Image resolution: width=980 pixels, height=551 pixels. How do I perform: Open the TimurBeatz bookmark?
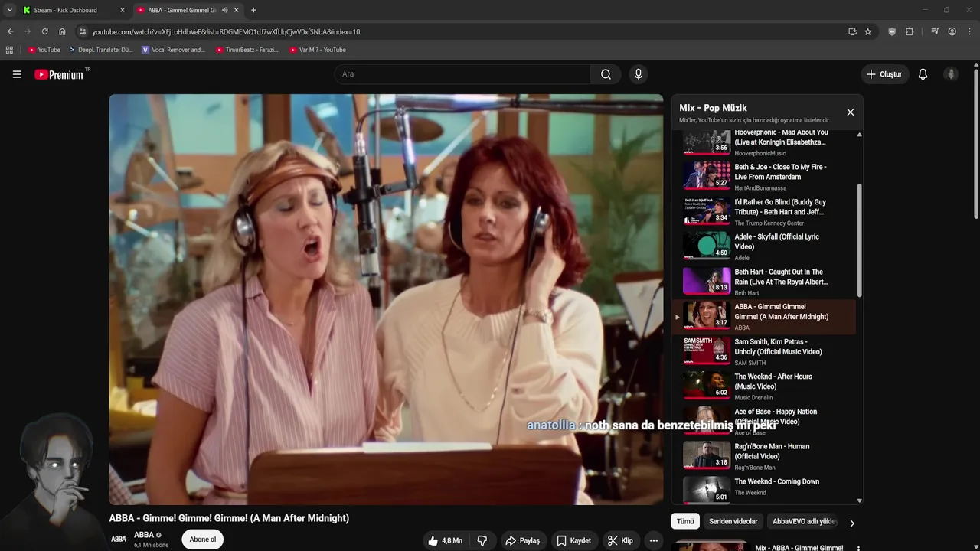(x=247, y=50)
